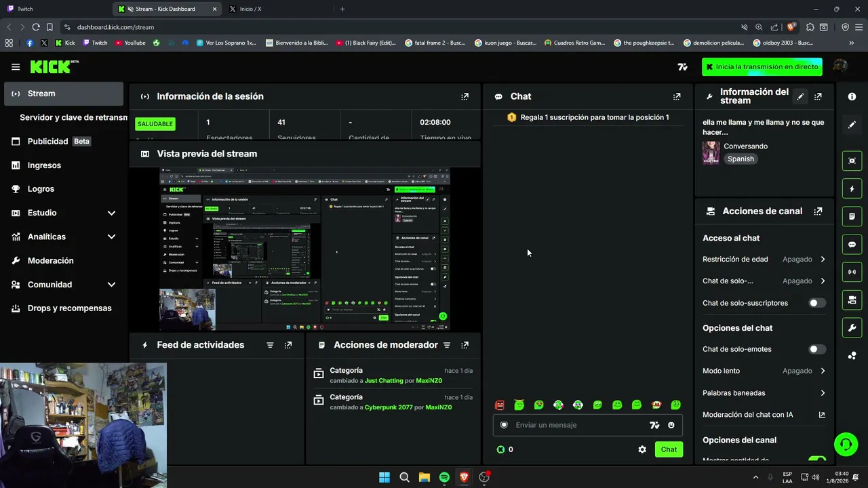Open the Just Chatting category link
This screenshot has height=488, width=868.
coord(384,381)
